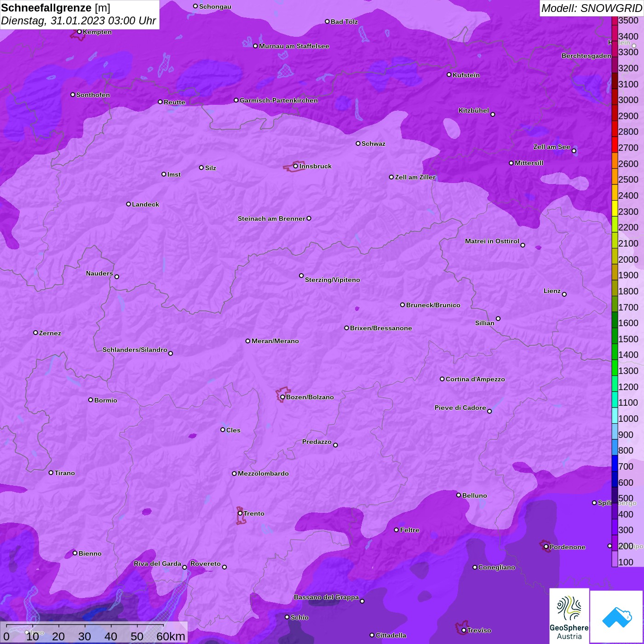644x644 pixels.
Task: Select the Bozen/Bolzano marker dot
Action: [282, 397]
